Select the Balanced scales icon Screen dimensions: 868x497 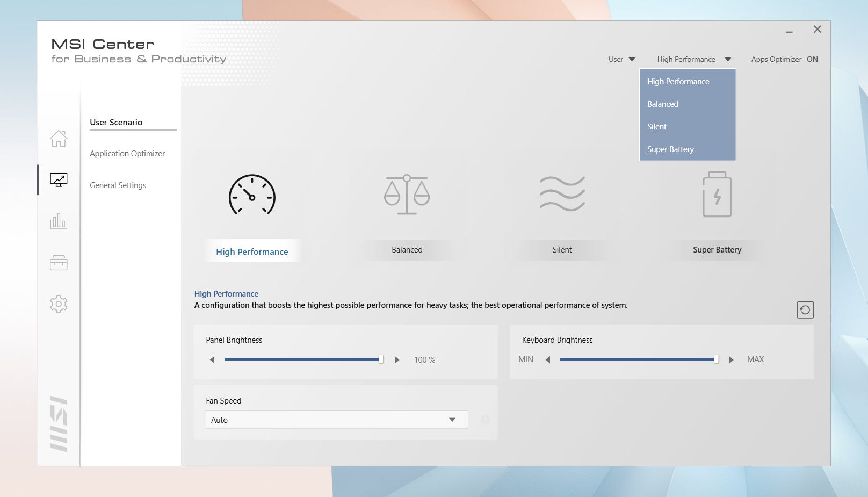(x=407, y=195)
